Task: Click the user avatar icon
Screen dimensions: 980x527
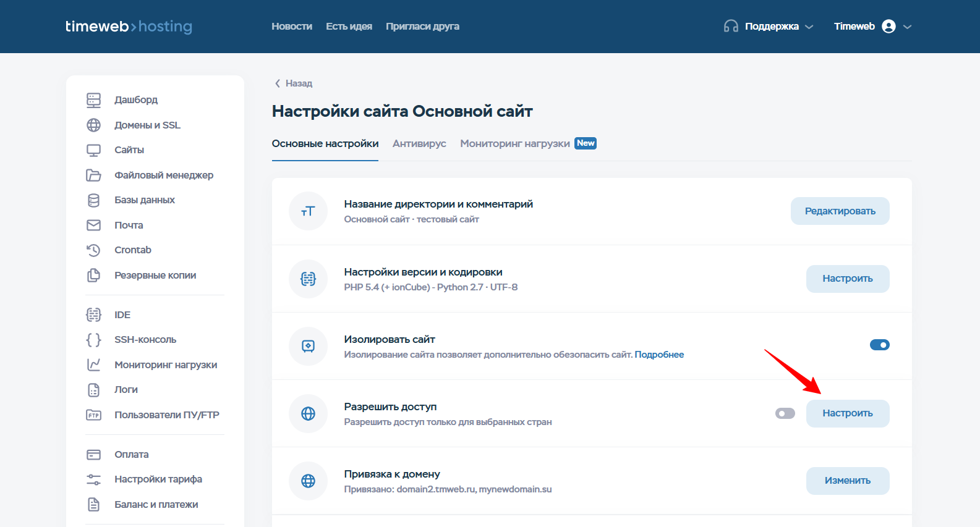Action: click(888, 26)
